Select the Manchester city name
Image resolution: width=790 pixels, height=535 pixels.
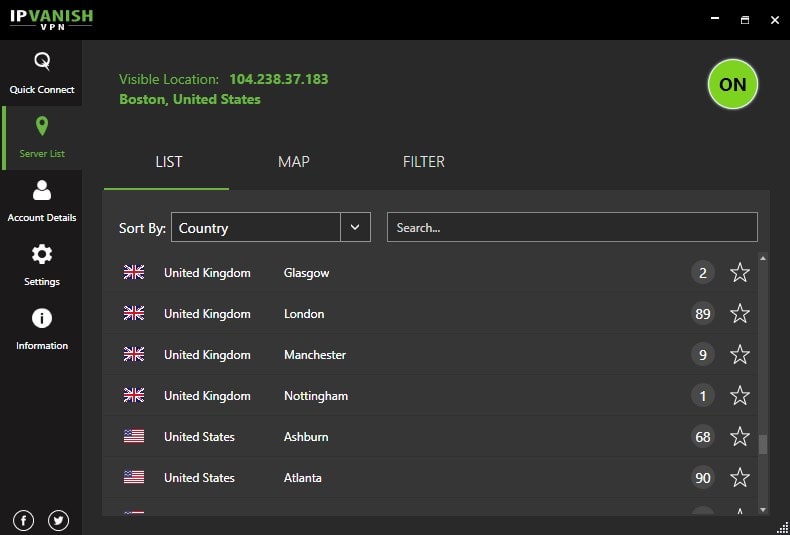pyautogui.click(x=315, y=355)
